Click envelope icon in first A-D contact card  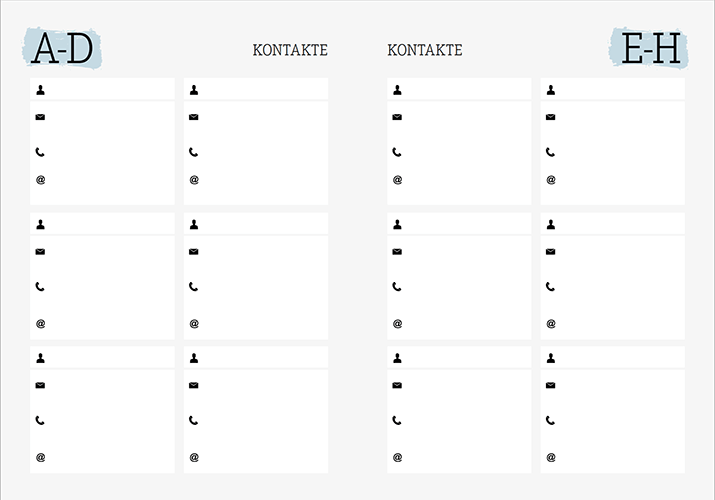[40, 117]
